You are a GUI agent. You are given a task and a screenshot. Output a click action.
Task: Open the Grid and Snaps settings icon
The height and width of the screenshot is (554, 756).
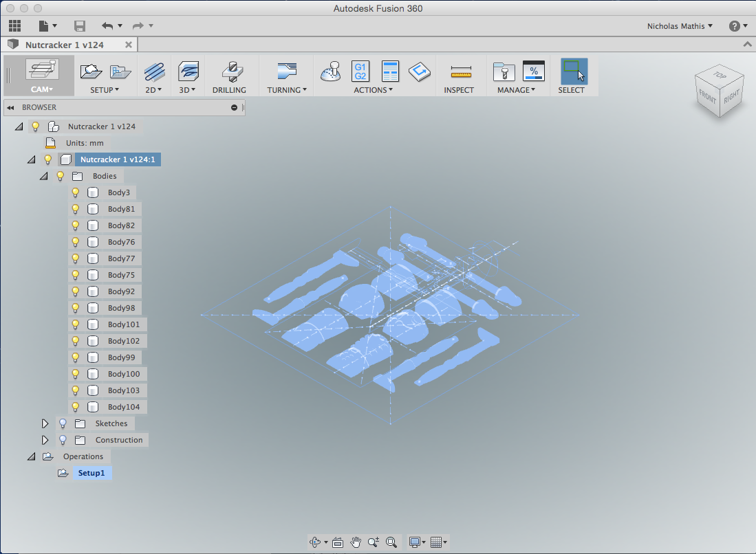(436, 542)
